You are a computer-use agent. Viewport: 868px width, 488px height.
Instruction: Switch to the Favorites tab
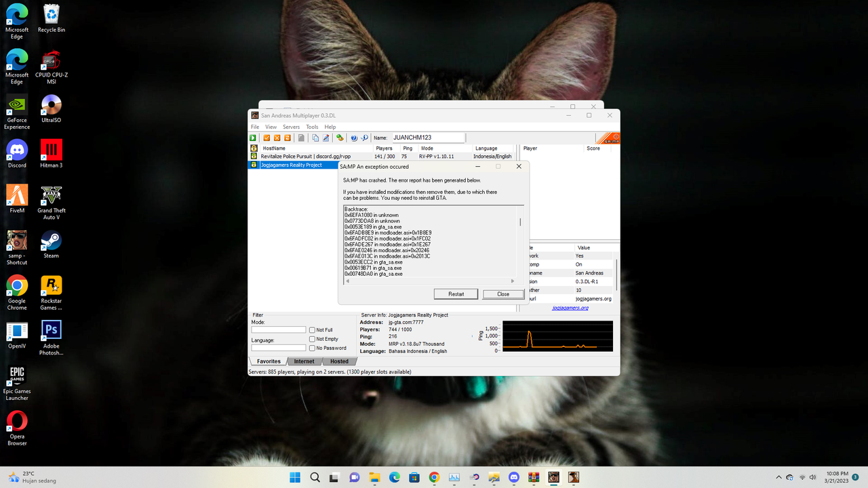point(269,361)
